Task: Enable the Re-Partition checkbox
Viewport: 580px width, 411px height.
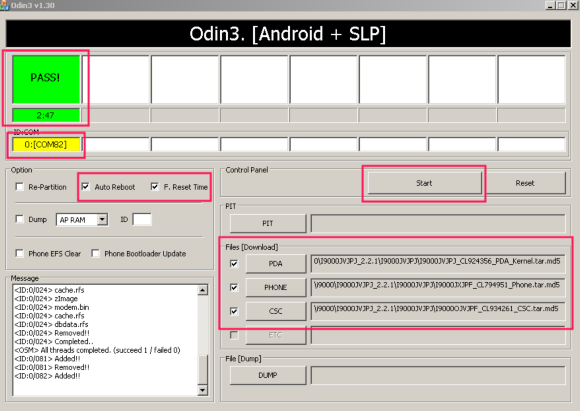Action: pyautogui.click(x=19, y=187)
